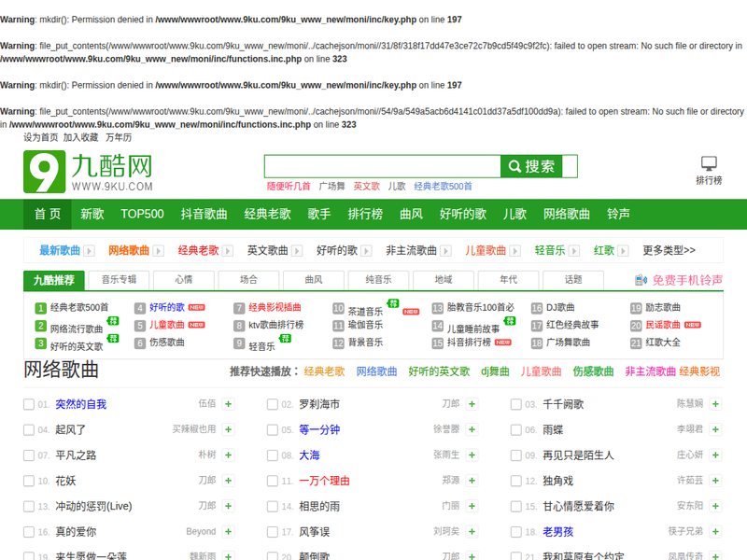Click the green 搜索 search button
Viewport: 747px width, 560px height.
coord(539,166)
